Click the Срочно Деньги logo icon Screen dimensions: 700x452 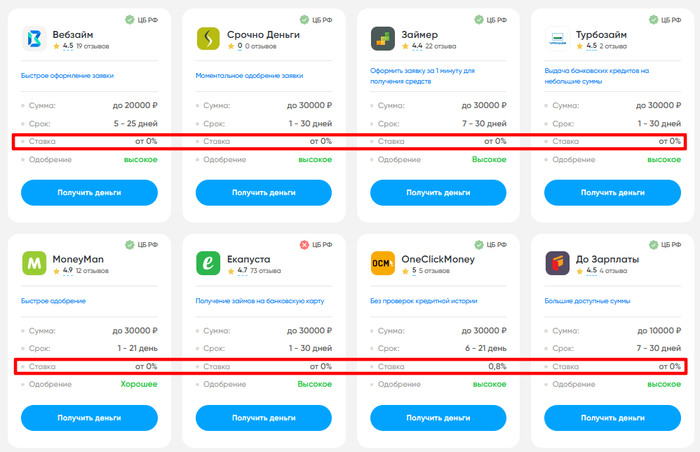coord(210,39)
